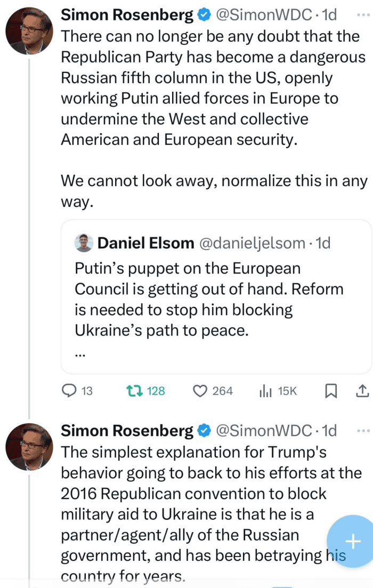Visit Simon Rosenberg's profile via his avatar
Image resolution: width=373 pixels, height=588 pixels.
click(x=29, y=30)
